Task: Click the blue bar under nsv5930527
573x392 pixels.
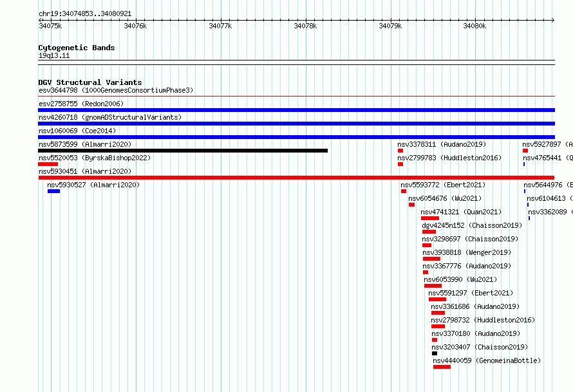Action: [53, 191]
